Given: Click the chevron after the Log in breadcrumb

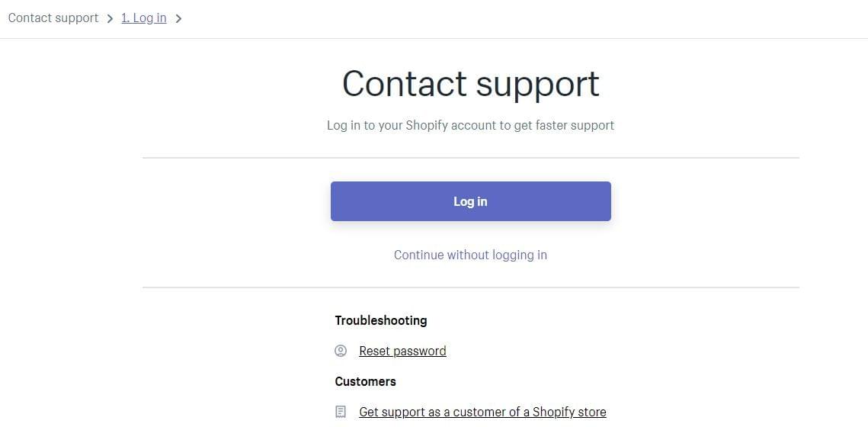Looking at the screenshot, I should pyautogui.click(x=178, y=18).
